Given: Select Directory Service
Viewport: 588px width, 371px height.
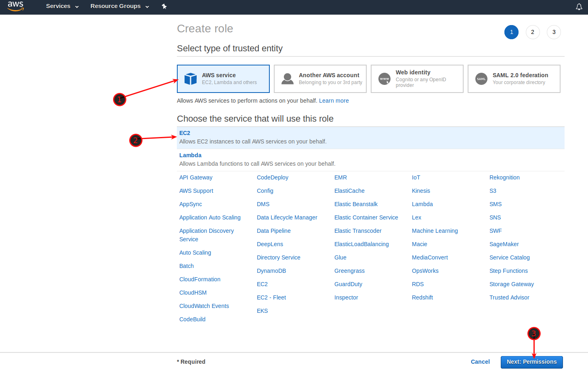Looking at the screenshot, I should [279, 257].
